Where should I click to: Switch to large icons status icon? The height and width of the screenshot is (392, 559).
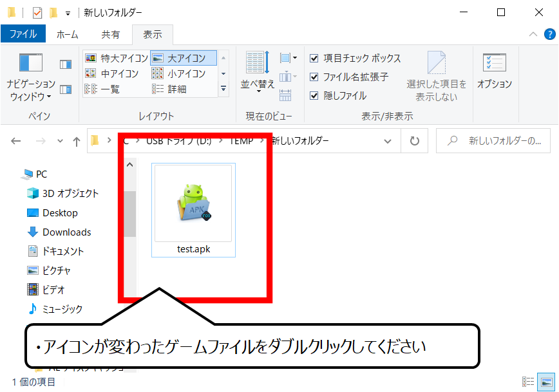click(546, 382)
